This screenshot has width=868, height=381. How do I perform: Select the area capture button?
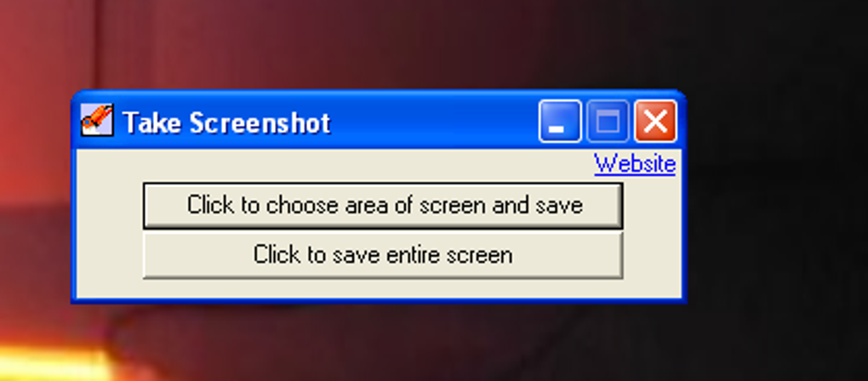383,206
